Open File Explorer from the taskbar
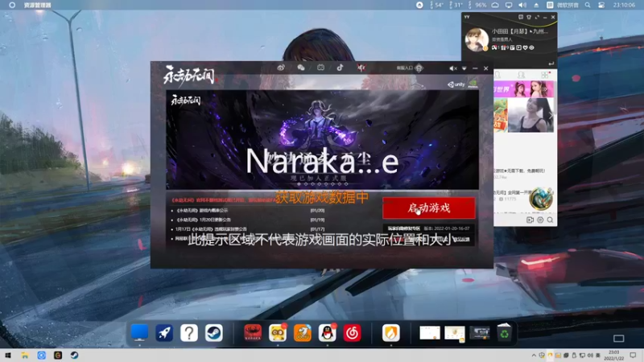Viewport: 644px width, 362px height. point(25,356)
